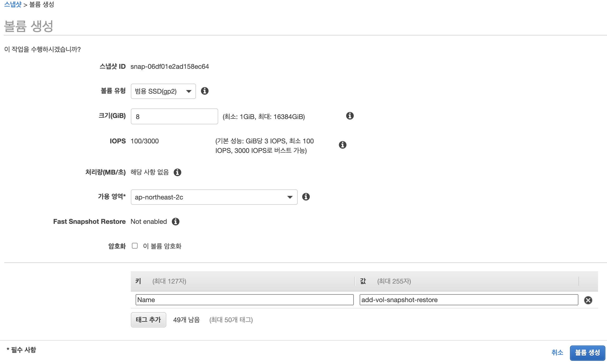Enable 이 볼륨 암호화 checkbox
Image resolution: width=607 pixels, height=364 pixels.
[x=135, y=246]
